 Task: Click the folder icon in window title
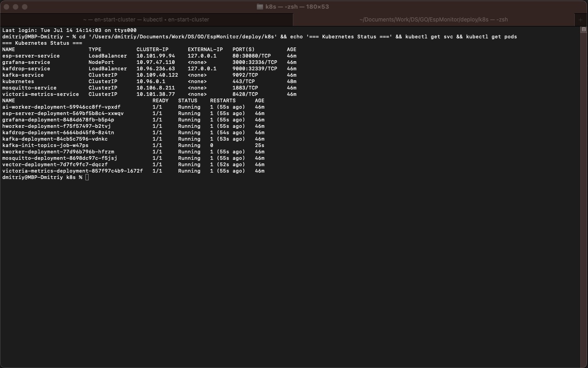click(260, 7)
